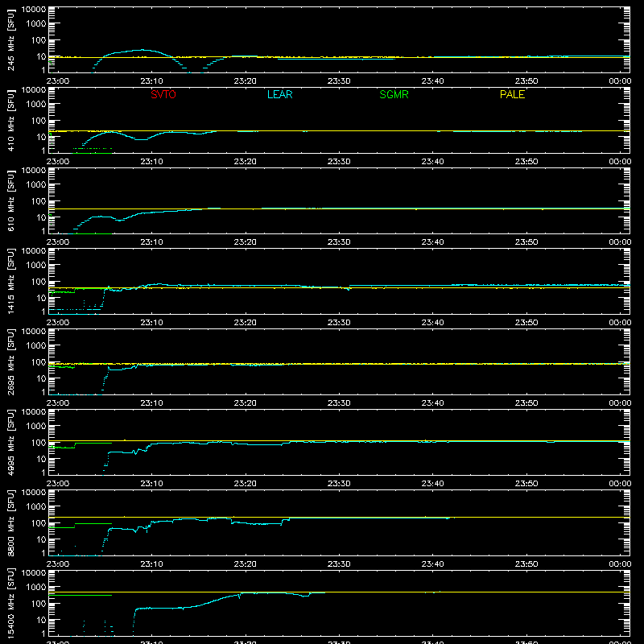644x644 pixels.
Task: Click the 23:40 time label of the 8800 MHz plot
Action: click(432, 564)
